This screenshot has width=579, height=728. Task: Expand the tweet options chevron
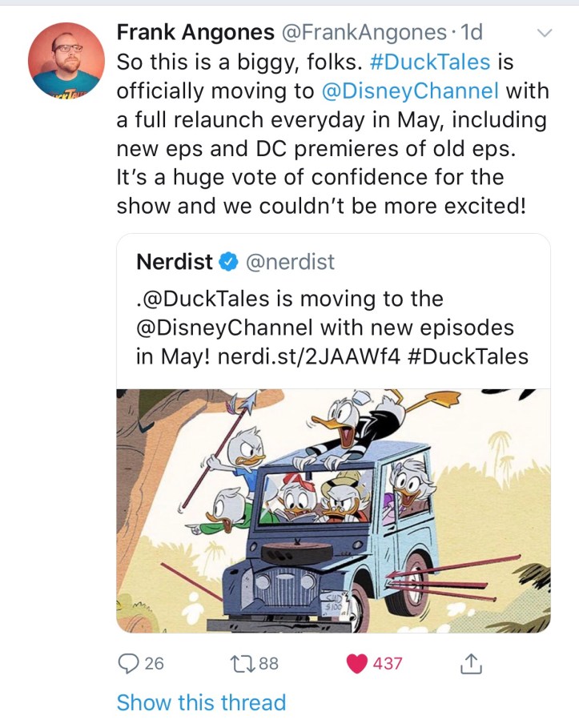tap(544, 33)
